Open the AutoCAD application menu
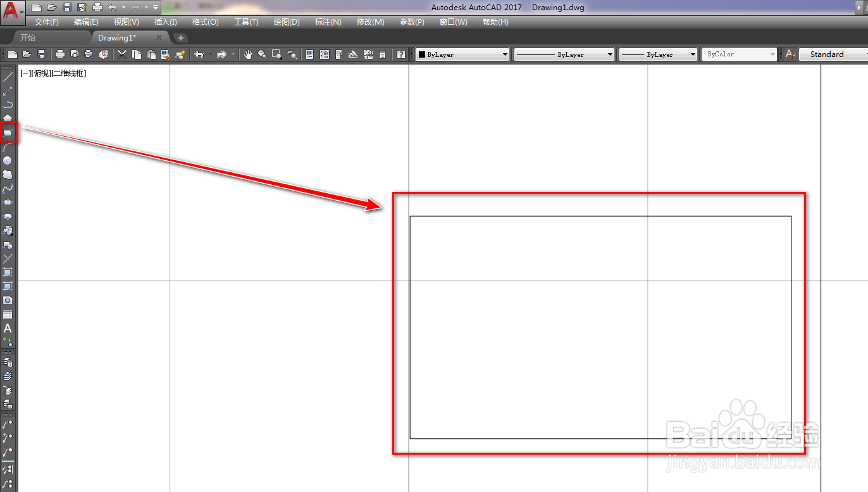This screenshot has height=492, width=868. click(13, 11)
